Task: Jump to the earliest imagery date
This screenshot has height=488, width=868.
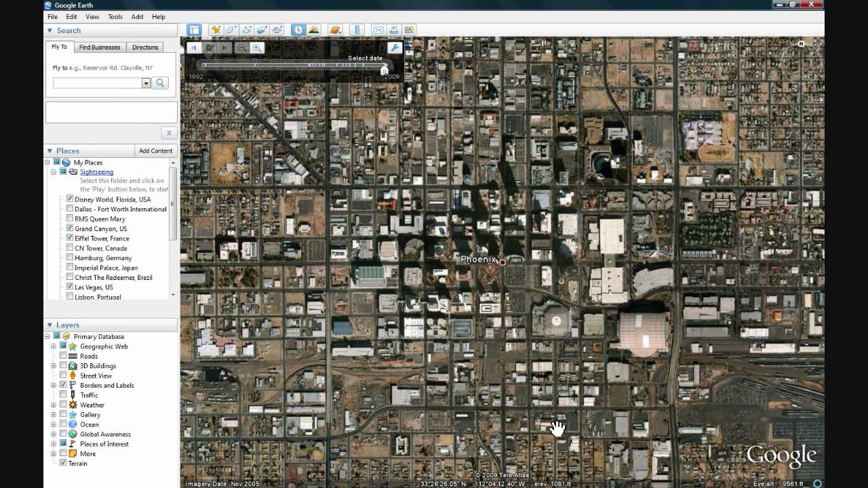Action: [x=194, y=47]
